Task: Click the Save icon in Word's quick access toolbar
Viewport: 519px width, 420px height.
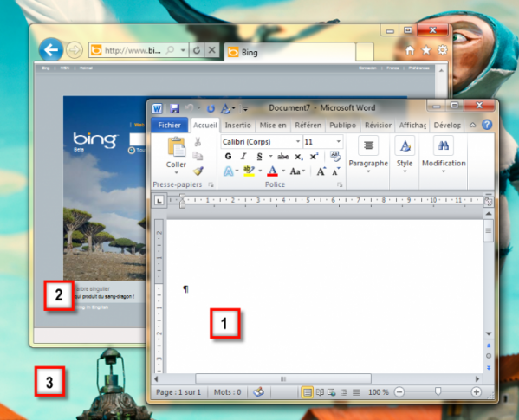Action: click(x=174, y=108)
